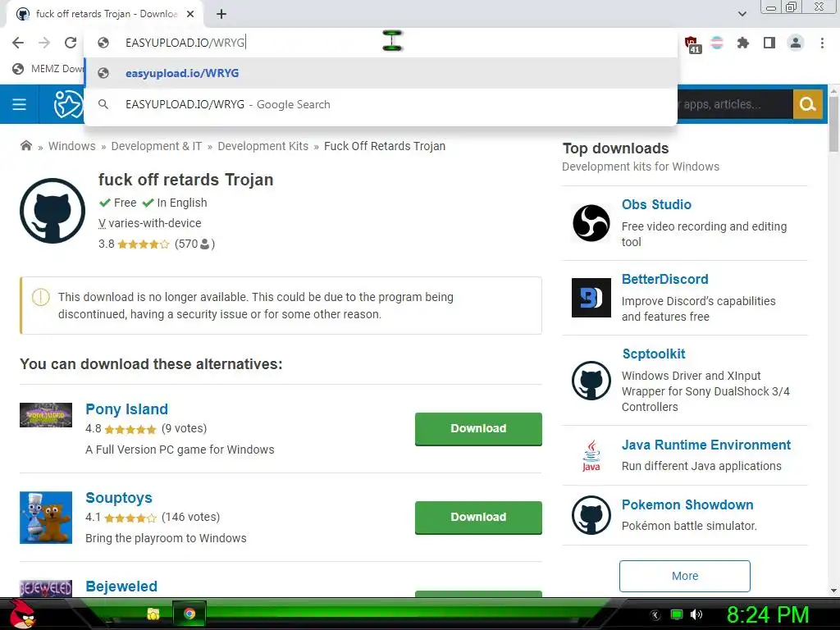
Task: Click the 8:24 PM clock
Action: point(768,614)
